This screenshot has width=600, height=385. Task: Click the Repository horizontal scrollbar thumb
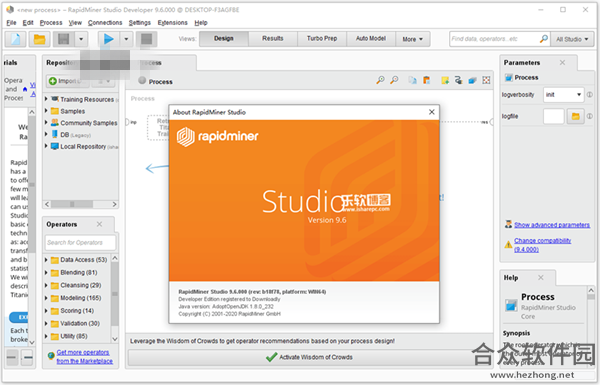point(72,204)
